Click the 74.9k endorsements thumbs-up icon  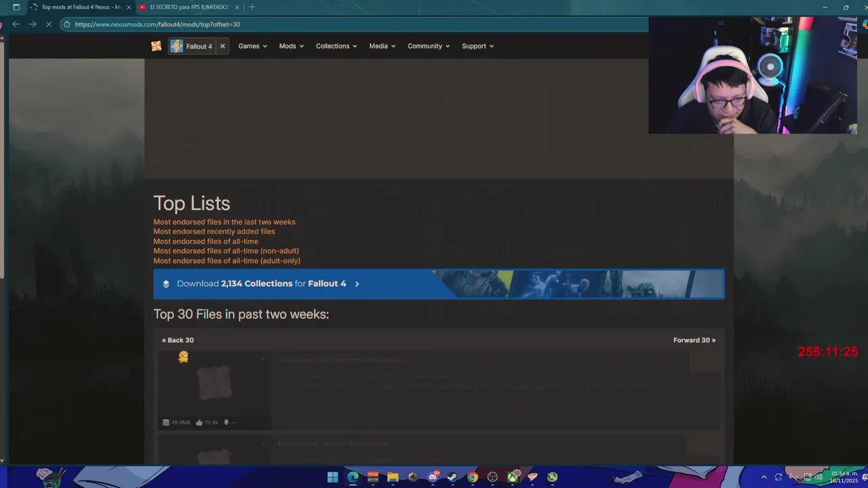(199, 422)
